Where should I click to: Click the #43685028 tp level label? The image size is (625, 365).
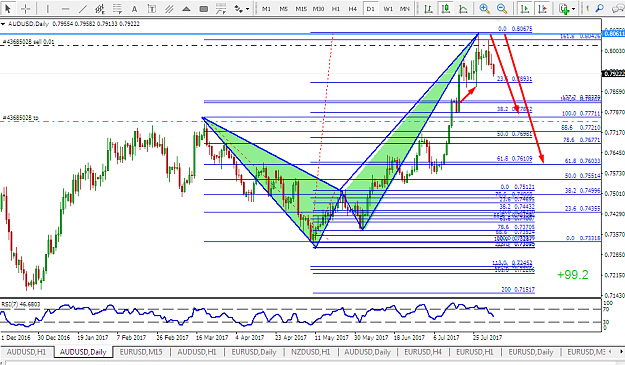click(x=21, y=118)
